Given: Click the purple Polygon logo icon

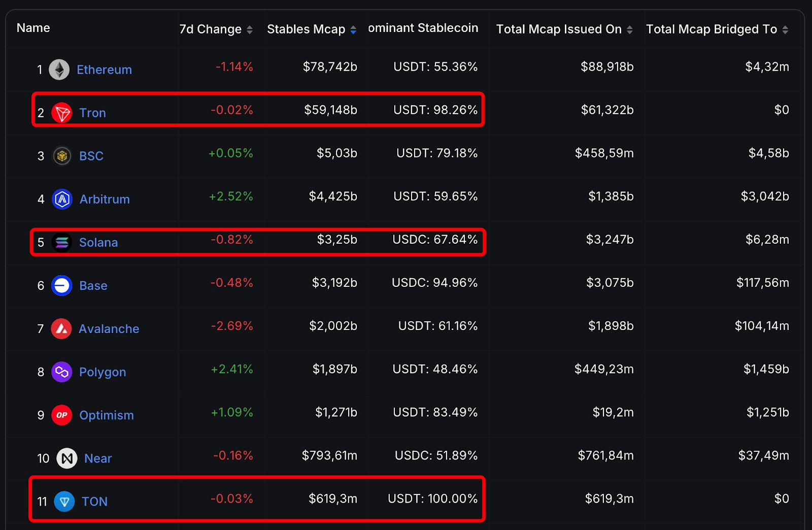Looking at the screenshot, I should click(62, 372).
